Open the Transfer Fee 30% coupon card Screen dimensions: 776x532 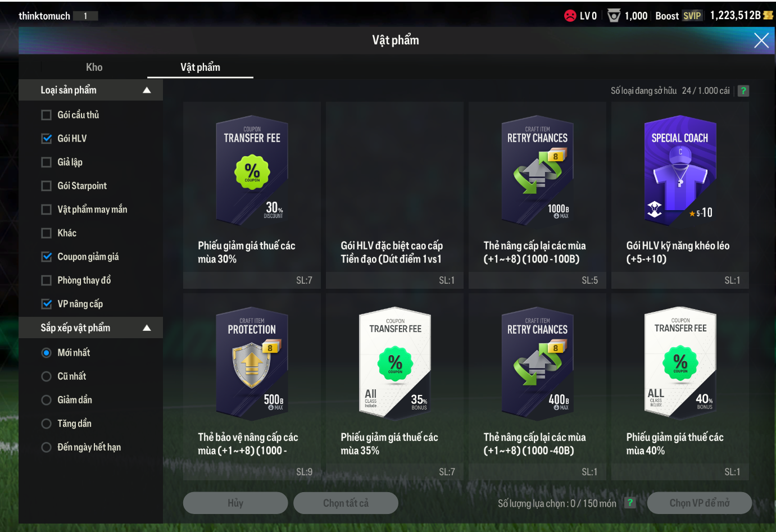[252, 195]
